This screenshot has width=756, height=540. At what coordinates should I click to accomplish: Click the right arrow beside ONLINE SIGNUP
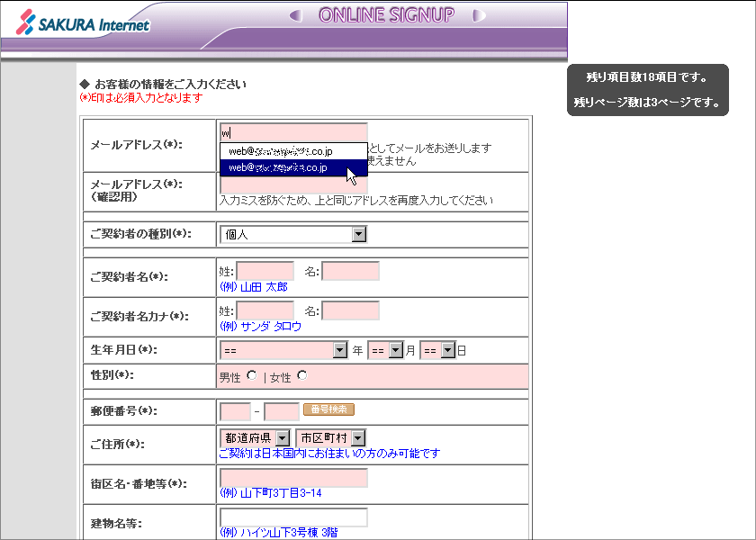479,16
